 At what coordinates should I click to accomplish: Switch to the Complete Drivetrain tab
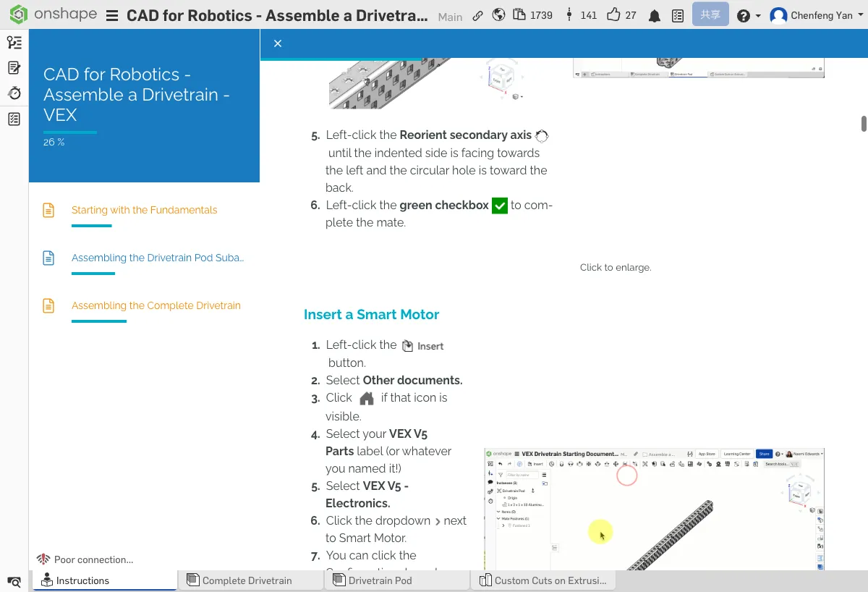point(247,580)
